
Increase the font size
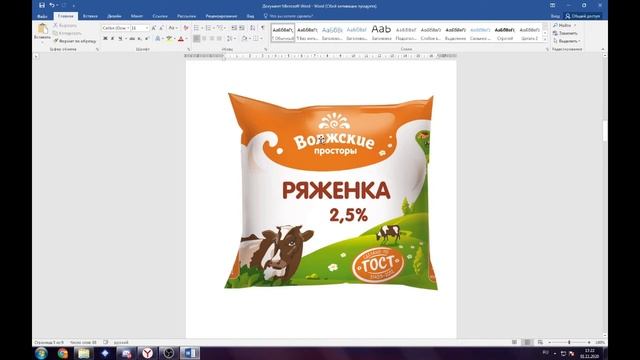point(154,28)
